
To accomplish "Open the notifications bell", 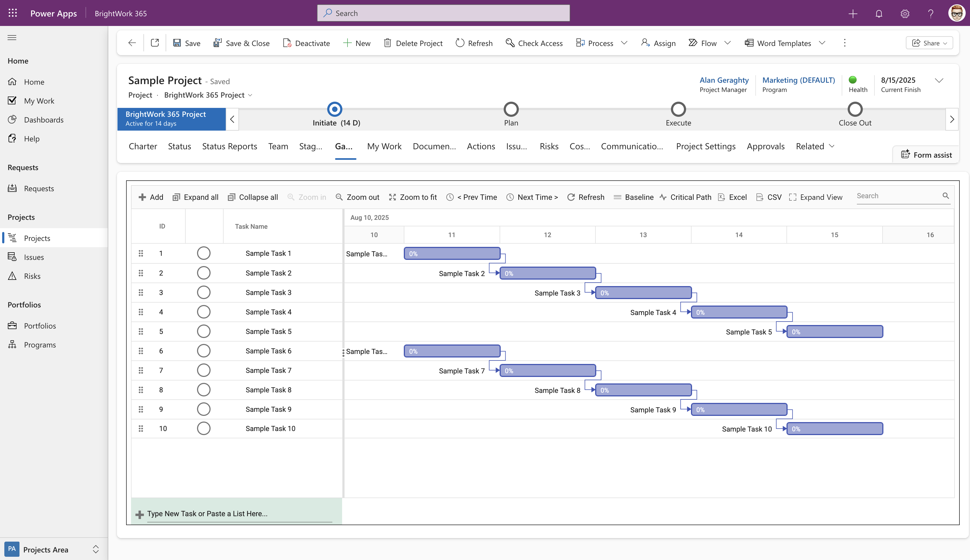I will point(879,14).
